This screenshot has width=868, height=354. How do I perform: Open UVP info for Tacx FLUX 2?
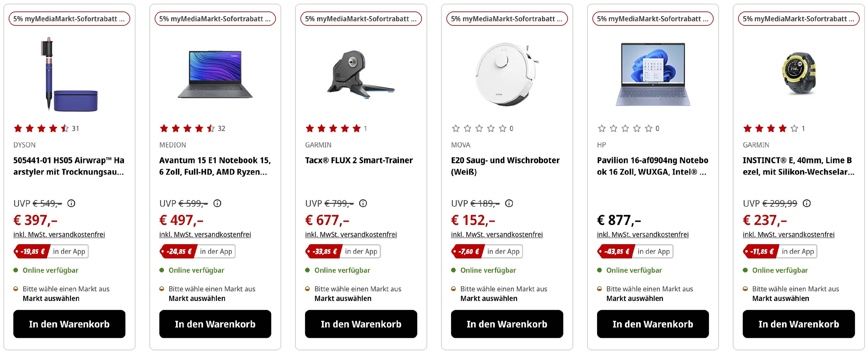coord(363,203)
